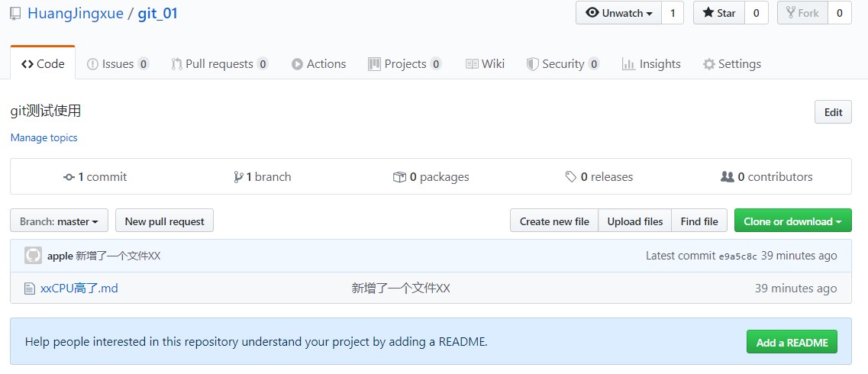This screenshot has width=868, height=374.
Task: Click Find file
Action: (699, 221)
